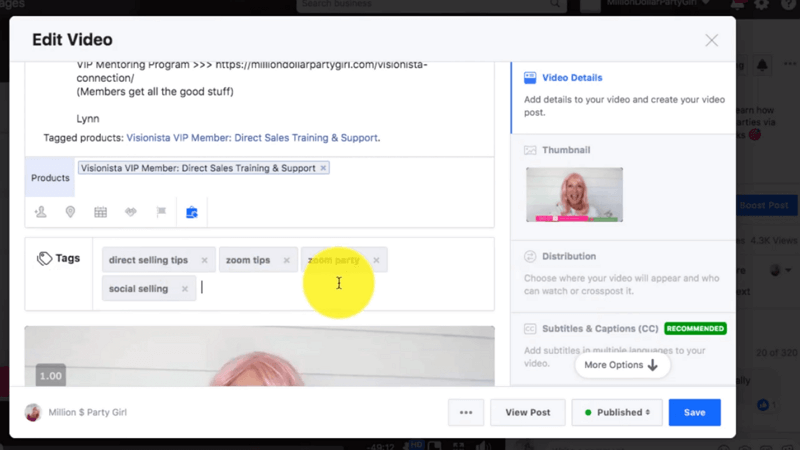
Task: Click the settings gear in top bar
Action: pyautogui.click(x=761, y=5)
